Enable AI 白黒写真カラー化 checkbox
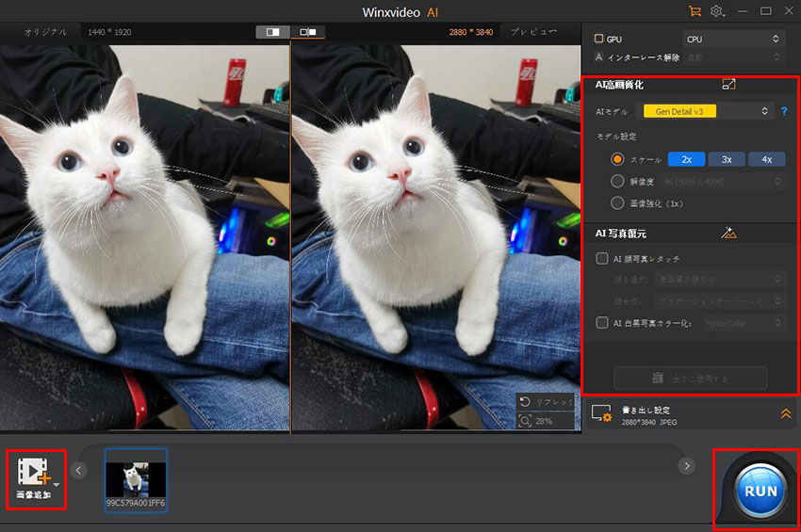Viewport: 801px width, 532px height. pos(602,323)
